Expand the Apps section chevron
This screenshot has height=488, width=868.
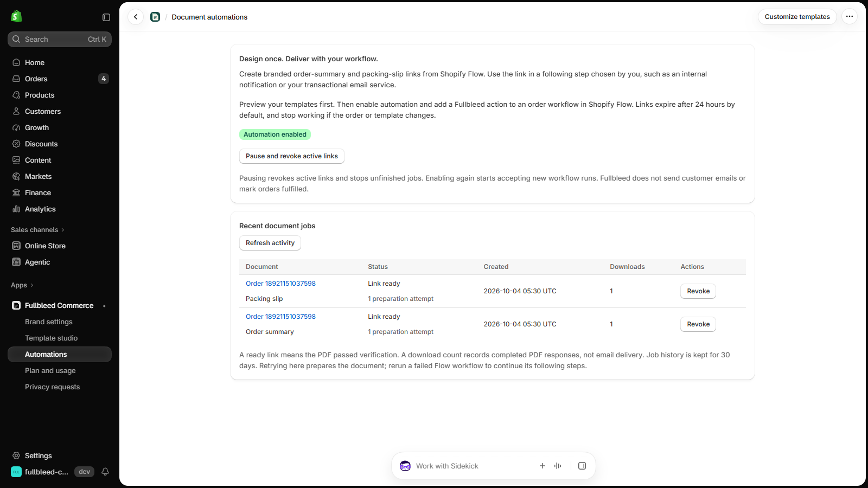coord(32,285)
